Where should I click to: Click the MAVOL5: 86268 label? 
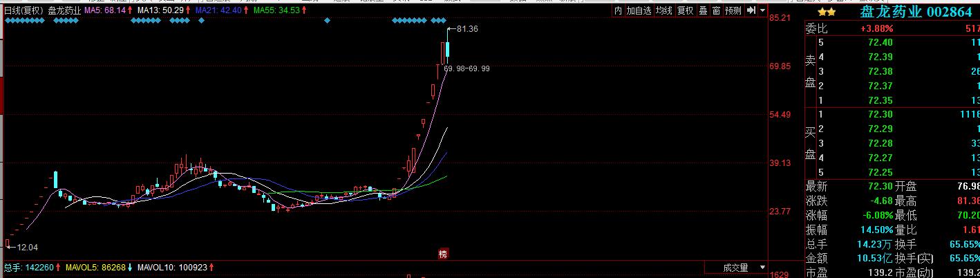point(95,267)
